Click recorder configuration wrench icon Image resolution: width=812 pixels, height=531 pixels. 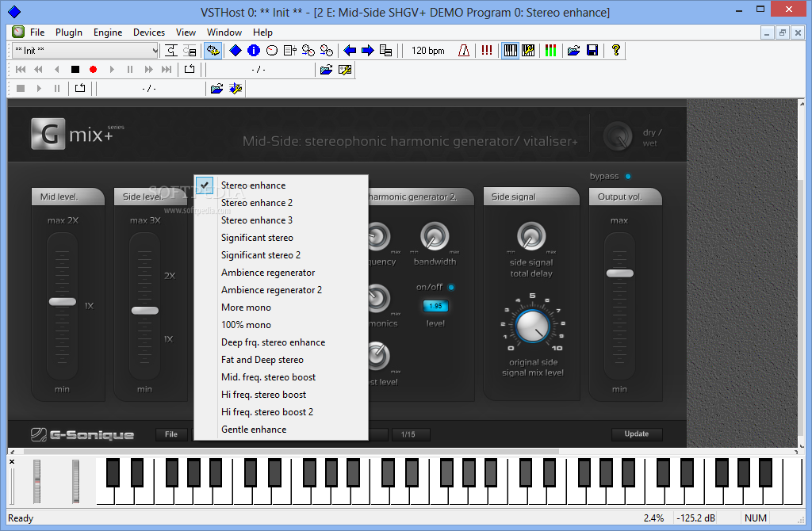click(x=236, y=89)
